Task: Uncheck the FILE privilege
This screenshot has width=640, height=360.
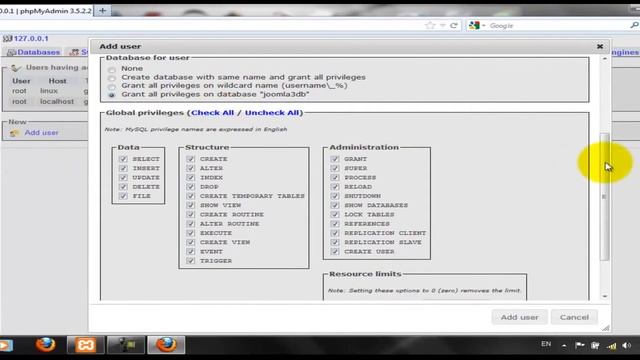Action: [x=123, y=196]
